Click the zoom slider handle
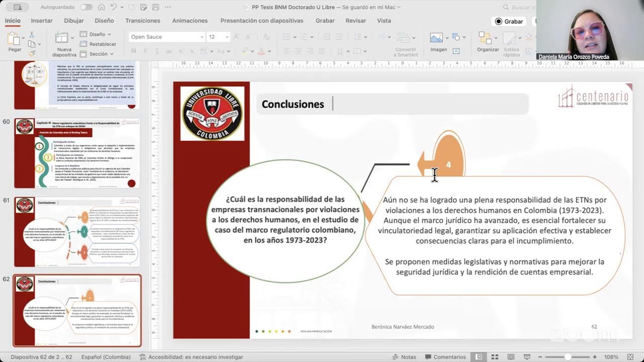Viewport: 644px width, 362px height. (568, 357)
